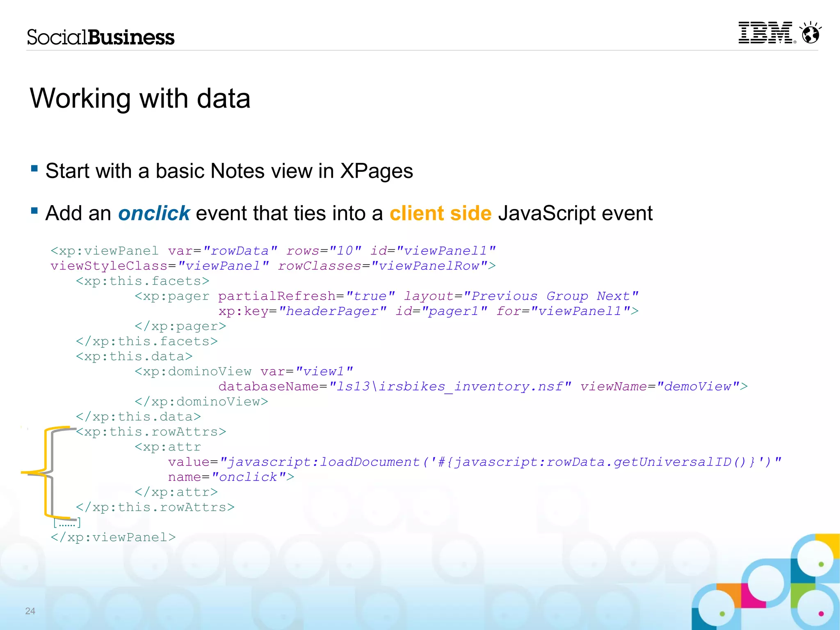Click bullet "Start with a basic Notes view in XPages"
The height and width of the screenshot is (630, 840).
click(x=229, y=171)
